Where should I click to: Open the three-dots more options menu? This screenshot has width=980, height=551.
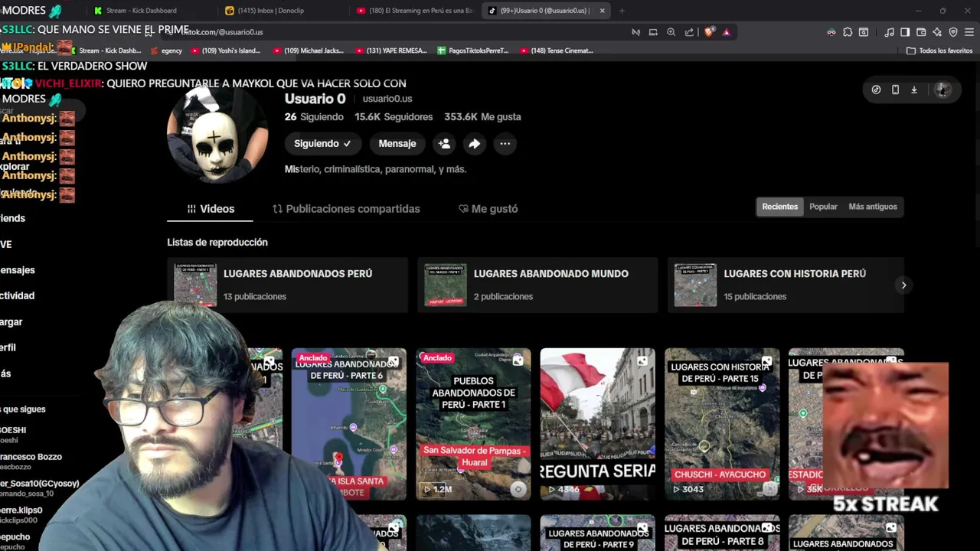505,143
